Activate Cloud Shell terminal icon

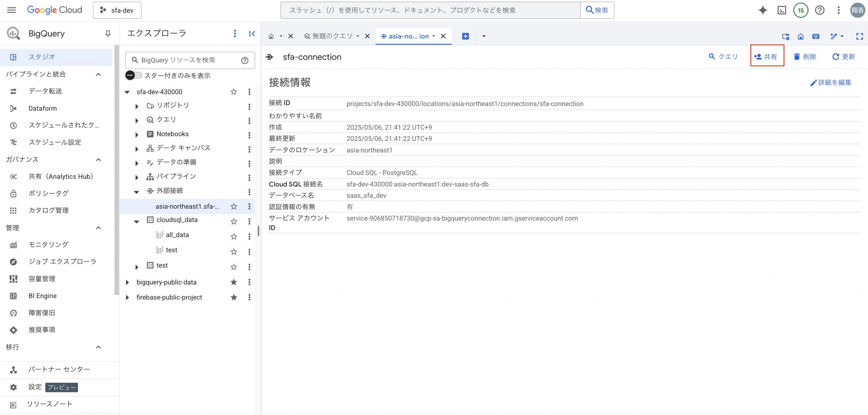[x=782, y=10]
